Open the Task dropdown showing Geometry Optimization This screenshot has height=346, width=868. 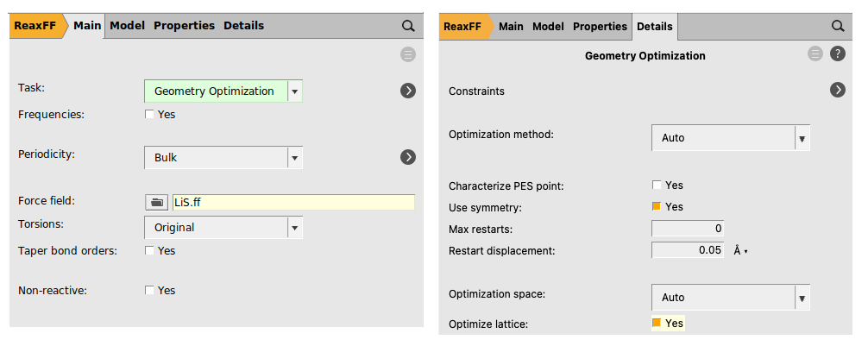[x=223, y=91]
